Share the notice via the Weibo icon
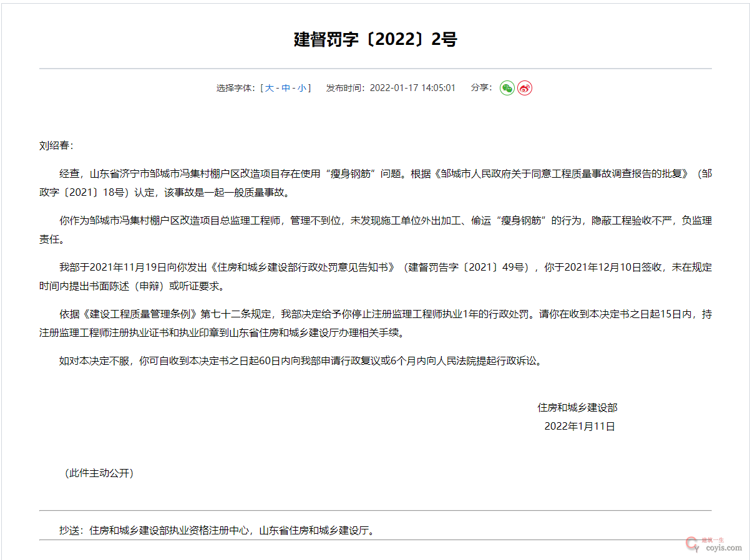The width and height of the screenshot is (750, 560). tap(525, 88)
